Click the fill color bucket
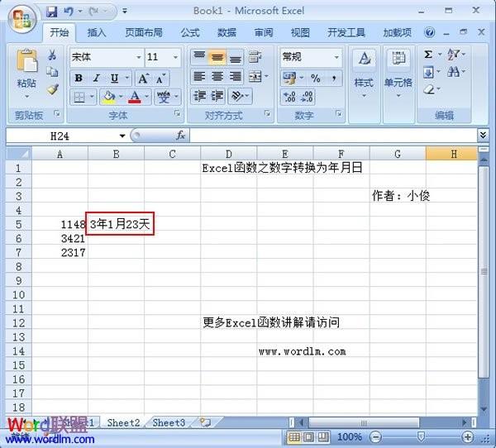Screen dimensions: 496x448 109,96
